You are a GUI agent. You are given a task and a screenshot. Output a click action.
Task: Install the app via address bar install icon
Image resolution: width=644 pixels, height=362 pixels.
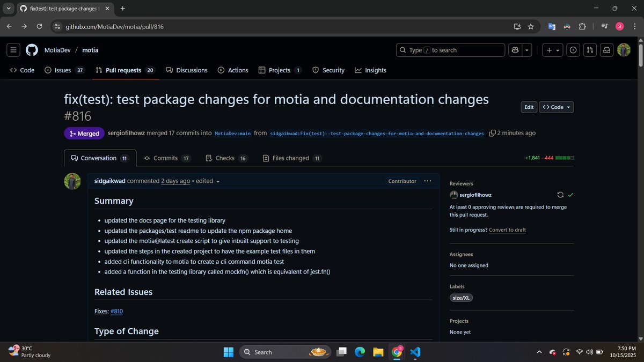[517, 26]
